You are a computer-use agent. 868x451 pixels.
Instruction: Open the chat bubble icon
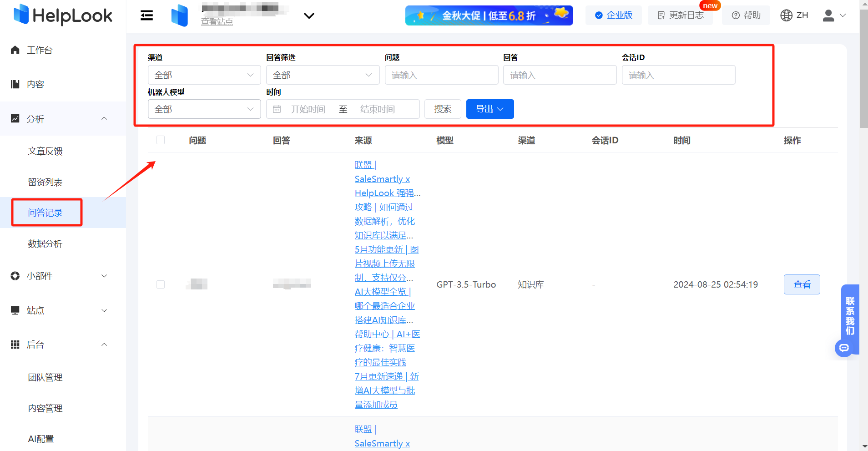click(844, 348)
